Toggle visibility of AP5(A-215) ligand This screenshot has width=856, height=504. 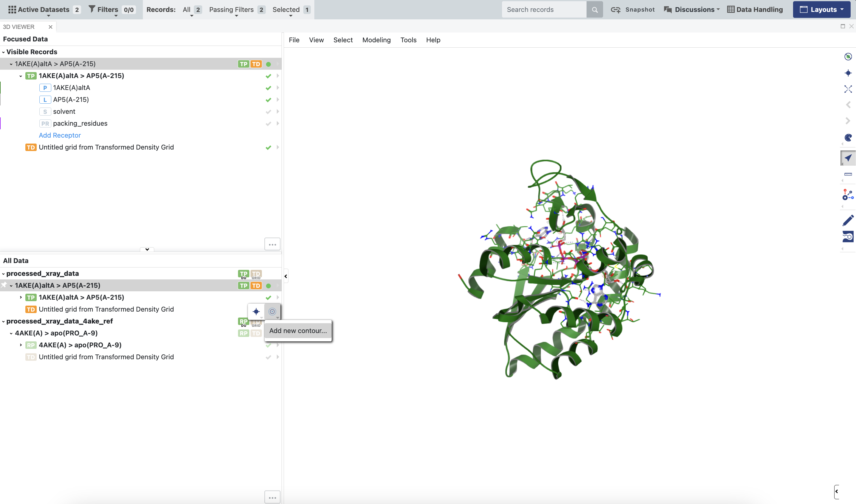268,100
